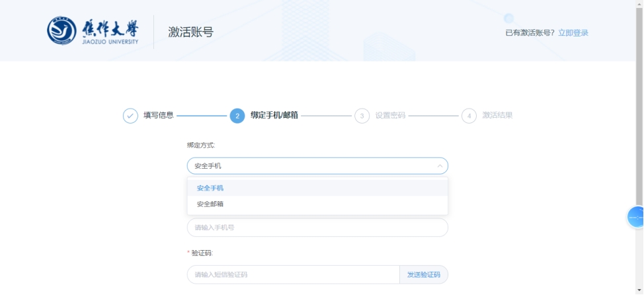Image resolution: width=644 pixels, height=295 pixels.
Task: Collapse dropdown using the chevron arrow
Action: click(440, 166)
